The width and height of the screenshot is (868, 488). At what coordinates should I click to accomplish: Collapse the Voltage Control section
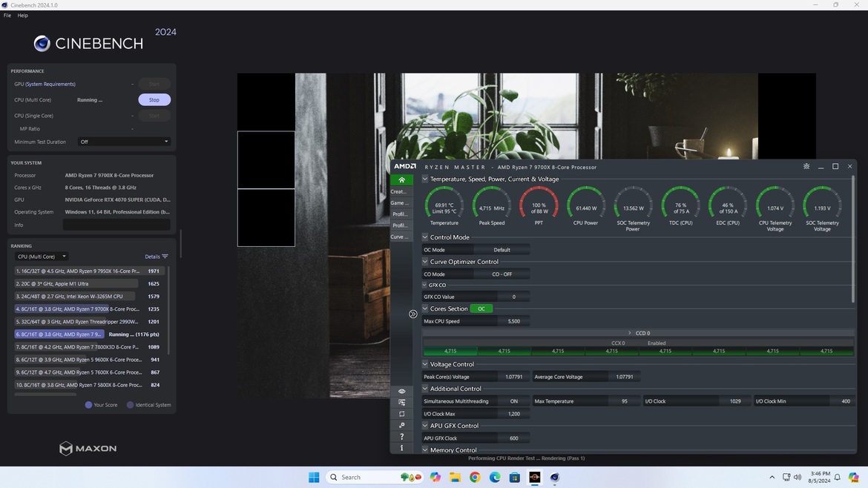(425, 364)
